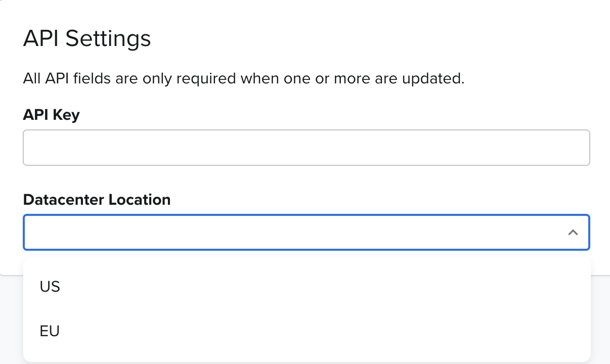The width and height of the screenshot is (610, 364).
Task: Click the up-arrow icon in Datacenter Location
Action: [x=573, y=233]
